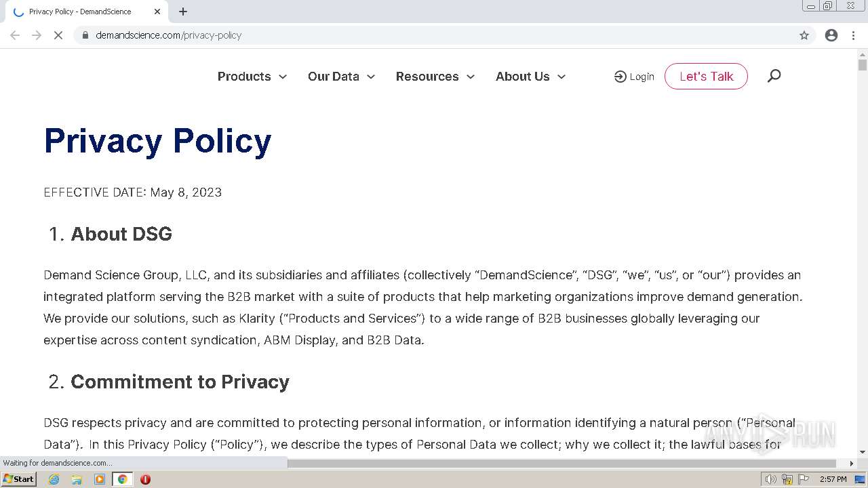Click the vertical scrollbar thumb

(863, 65)
